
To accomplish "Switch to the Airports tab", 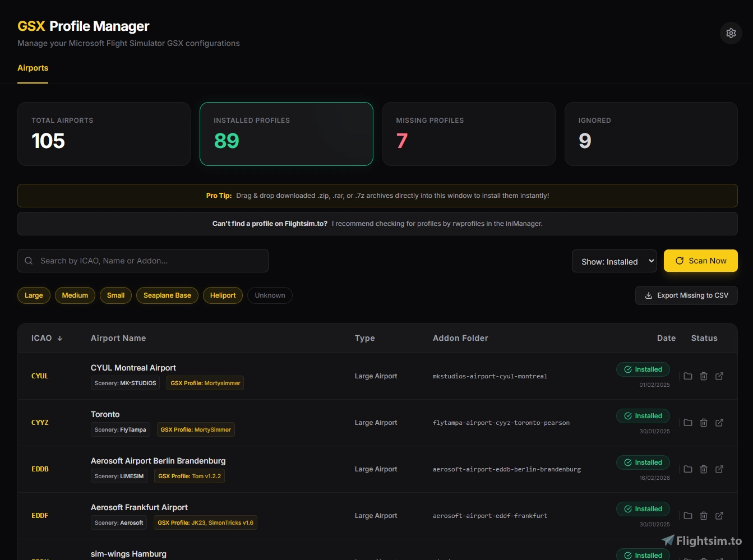I will point(33,68).
